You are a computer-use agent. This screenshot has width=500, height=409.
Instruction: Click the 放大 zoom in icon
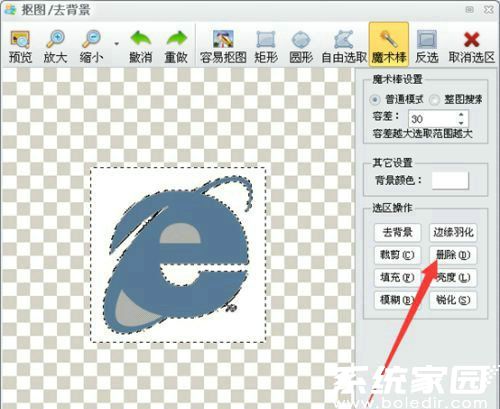tap(55, 40)
